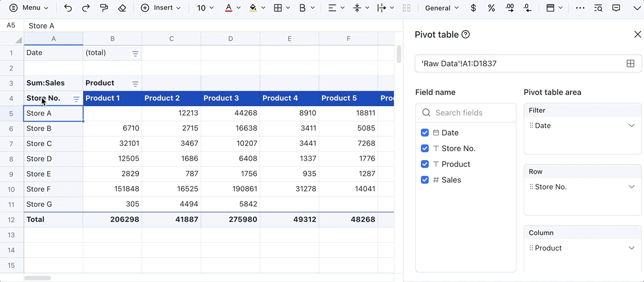The image size is (644, 282).
Task: Click the eraser clear formatting icon
Action: [122, 8]
